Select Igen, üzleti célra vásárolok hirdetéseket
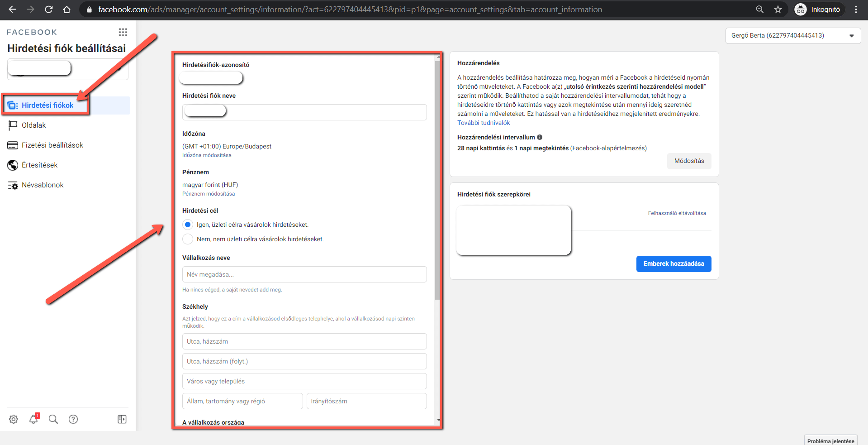Viewport: 868px width, 445px height. 188,225
